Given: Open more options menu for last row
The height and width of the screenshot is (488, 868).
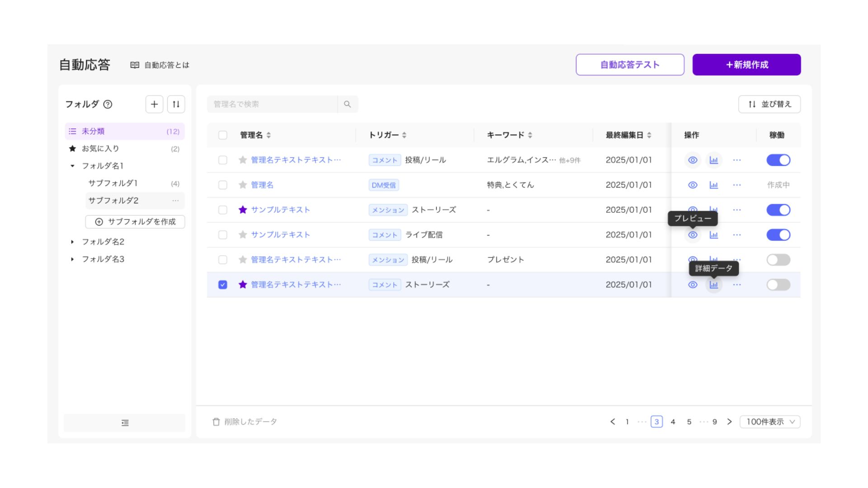Looking at the screenshot, I should coord(736,285).
